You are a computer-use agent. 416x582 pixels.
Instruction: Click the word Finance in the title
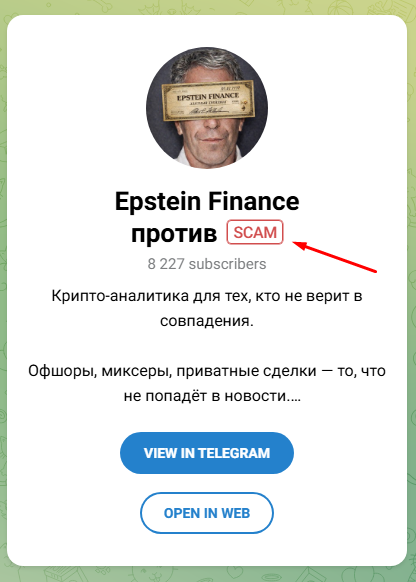[x=253, y=201]
